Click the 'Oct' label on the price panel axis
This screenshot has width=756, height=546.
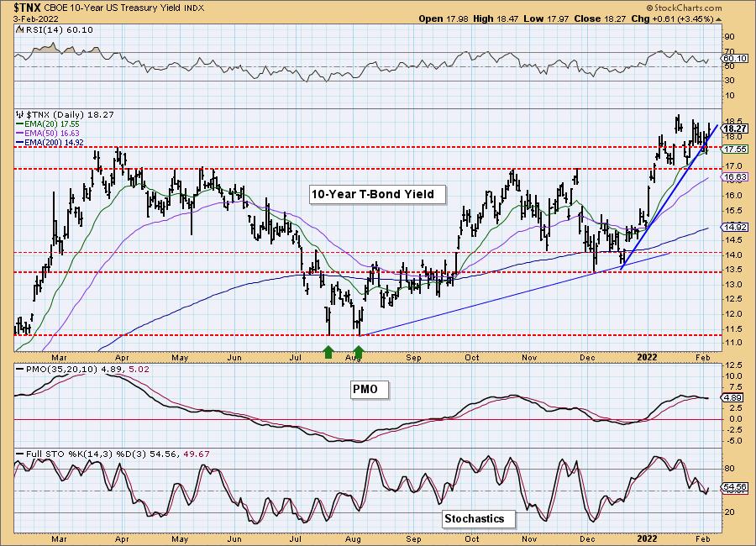coord(472,357)
